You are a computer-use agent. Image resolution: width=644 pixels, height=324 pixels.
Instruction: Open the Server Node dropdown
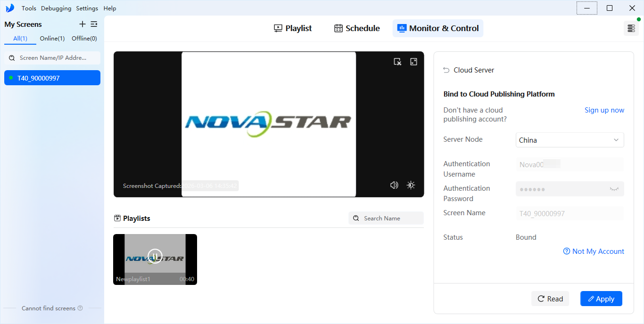click(x=570, y=140)
